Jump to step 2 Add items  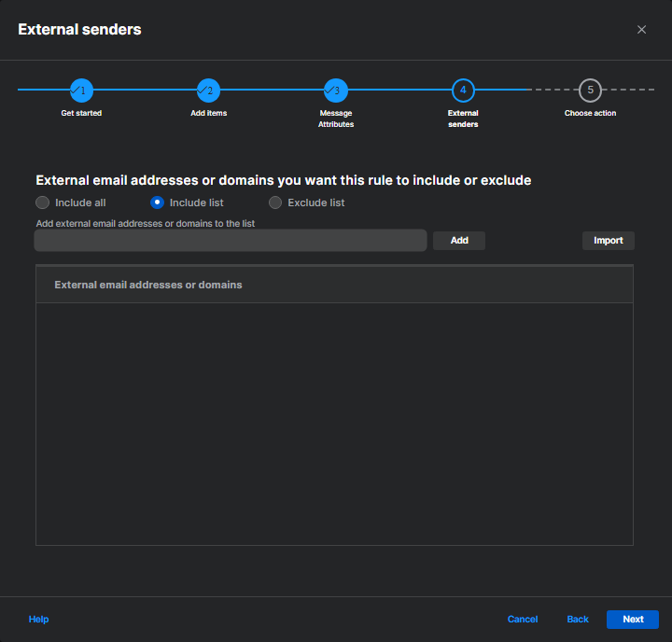click(x=208, y=91)
